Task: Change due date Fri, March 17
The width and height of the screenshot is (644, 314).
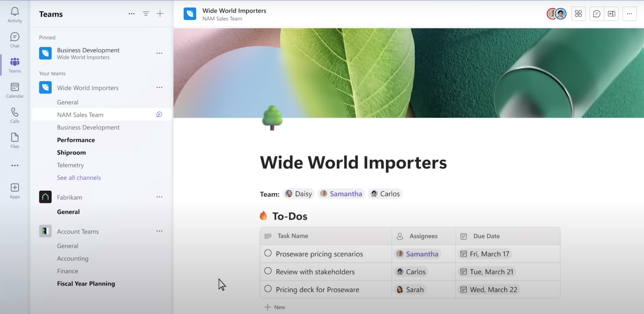Action: [x=485, y=254]
